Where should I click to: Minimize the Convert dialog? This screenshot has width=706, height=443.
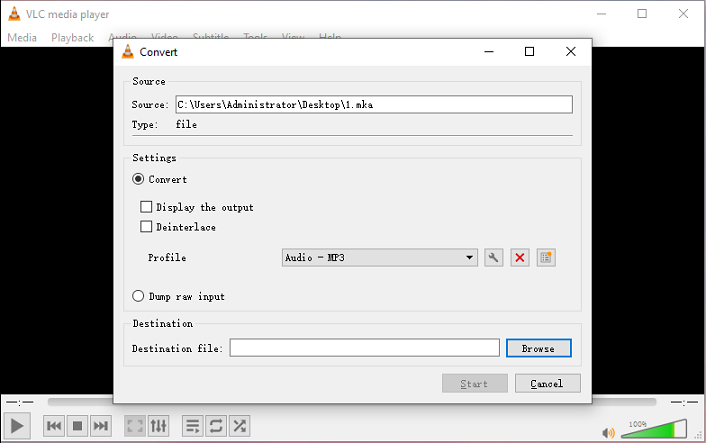tap(489, 52)
